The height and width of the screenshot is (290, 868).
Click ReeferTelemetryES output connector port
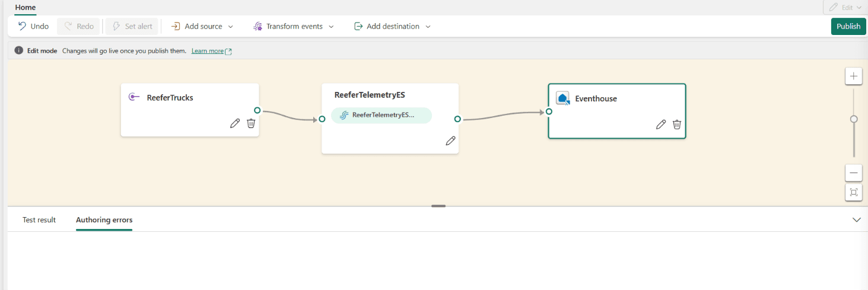point(457,119)
